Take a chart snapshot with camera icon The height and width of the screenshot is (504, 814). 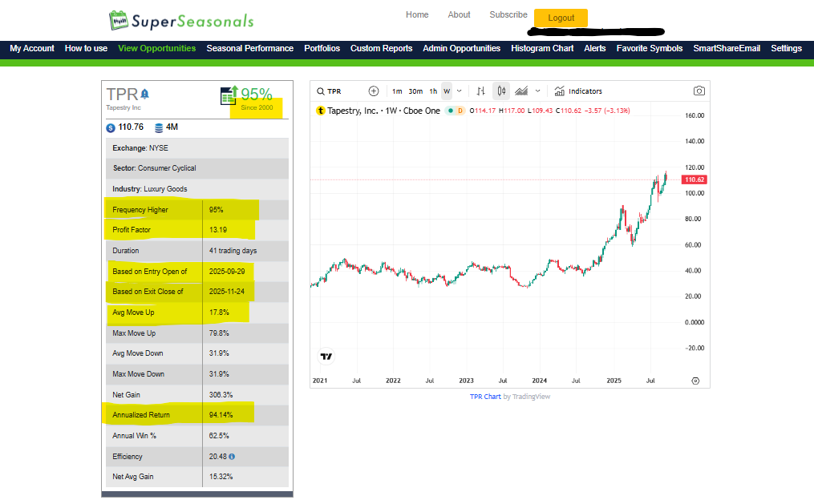click(x=699, y=91)
